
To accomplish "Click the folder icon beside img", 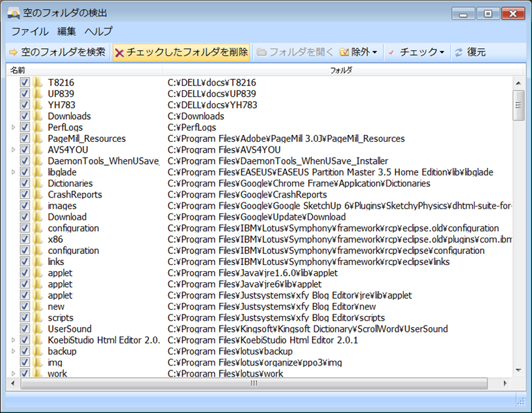I will click(38, 362).
